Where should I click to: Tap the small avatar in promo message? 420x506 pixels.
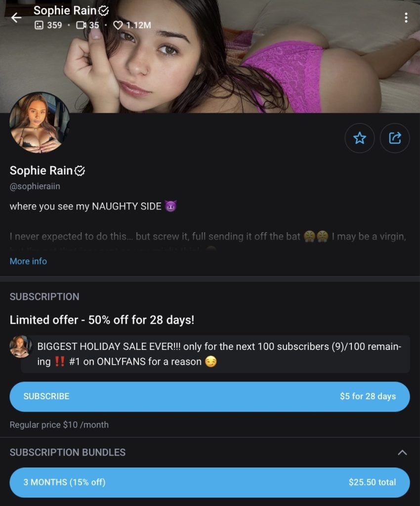pos(21,346)
